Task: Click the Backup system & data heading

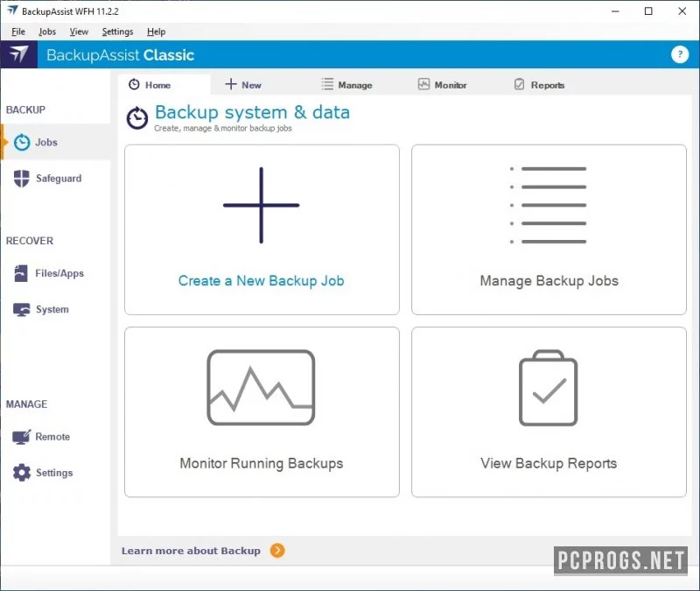Action: pos(252,112)
